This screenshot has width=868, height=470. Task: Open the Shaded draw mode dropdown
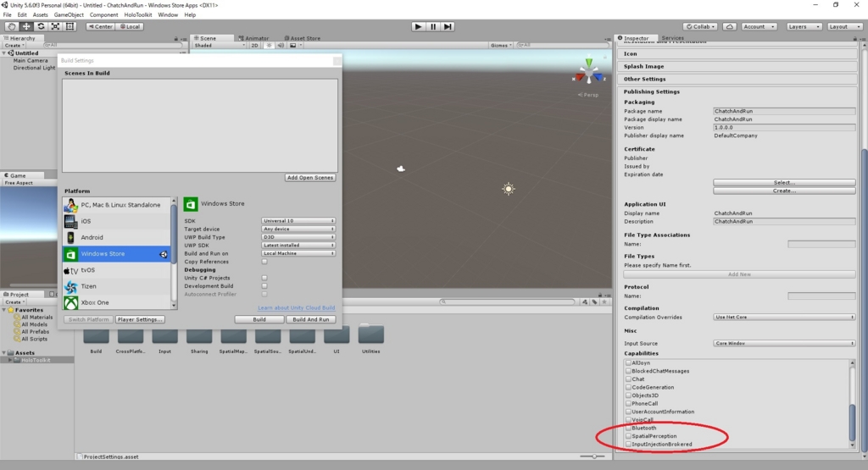point(220,46)
